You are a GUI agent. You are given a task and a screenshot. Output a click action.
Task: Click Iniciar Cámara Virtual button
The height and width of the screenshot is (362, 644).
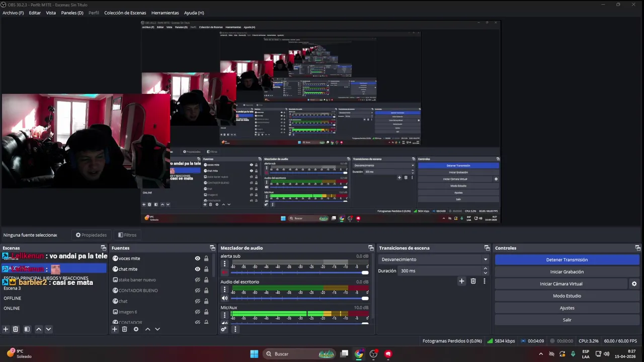[x=561, y=284]
